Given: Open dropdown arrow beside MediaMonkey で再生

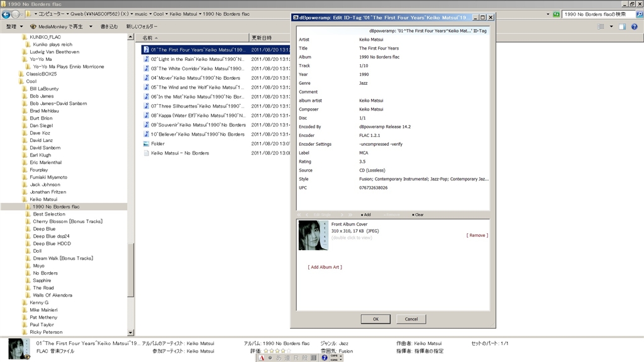Looking at the screenshot, I should point(91,26).
